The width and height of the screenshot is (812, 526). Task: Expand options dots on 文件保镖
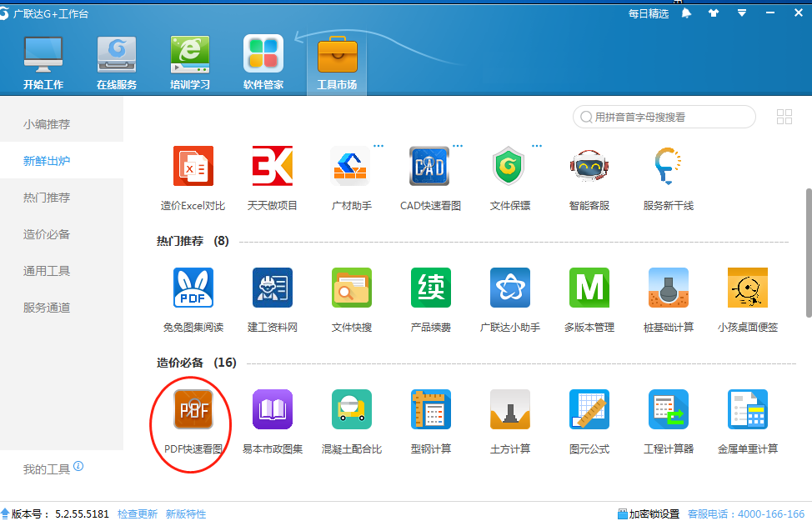[537, 146]
